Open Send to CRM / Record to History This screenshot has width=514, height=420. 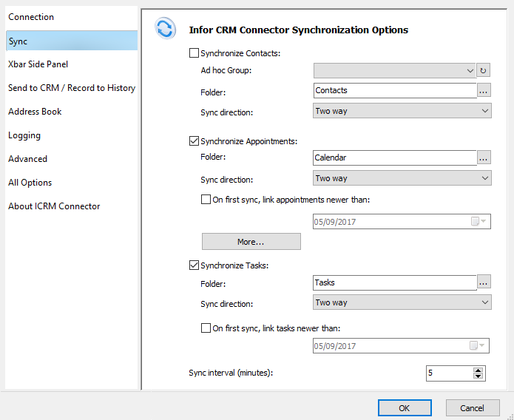click(72, 88)
